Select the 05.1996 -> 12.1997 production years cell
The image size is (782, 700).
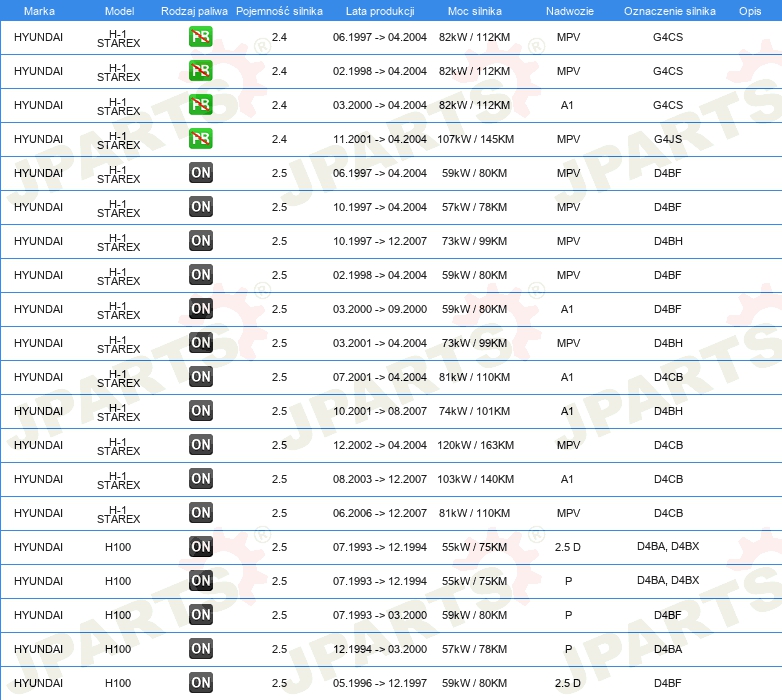(380, 683)
